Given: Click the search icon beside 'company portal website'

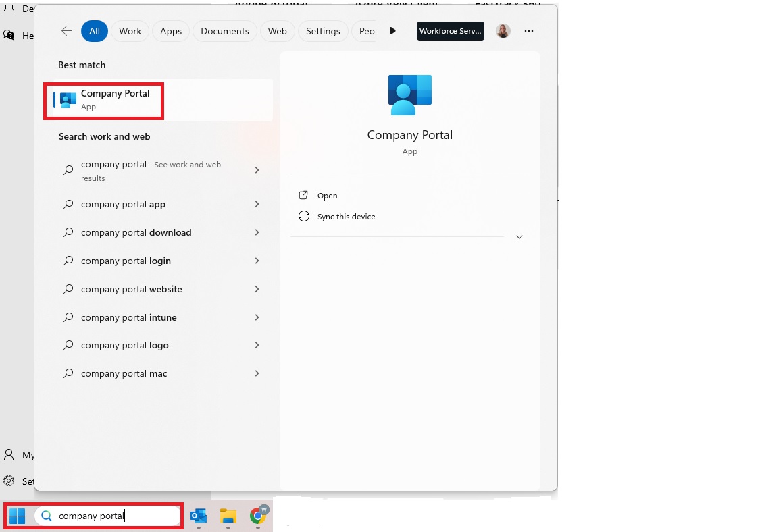Looking at the screenshot, I should 68,289.
